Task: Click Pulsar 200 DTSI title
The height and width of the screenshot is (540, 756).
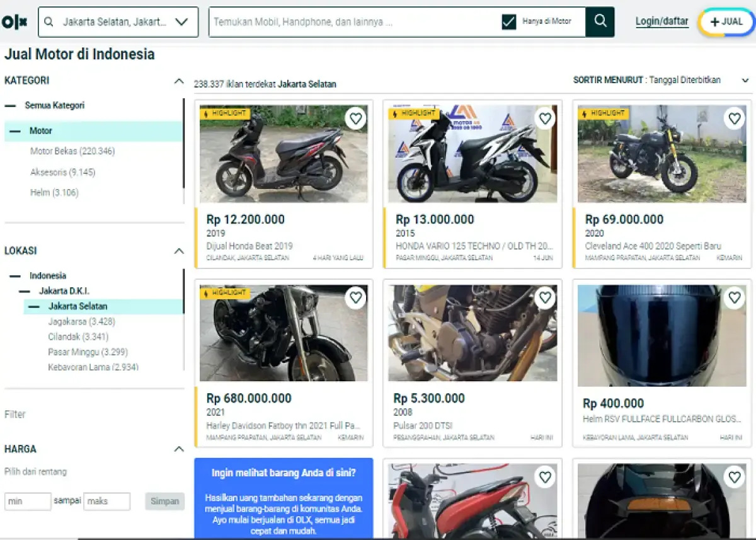Action: (423, 426)
